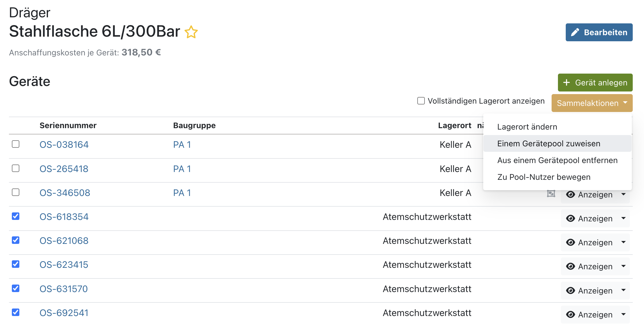Check the box for OS-346508
Screen dimensions: 644x329
point(16,192)
